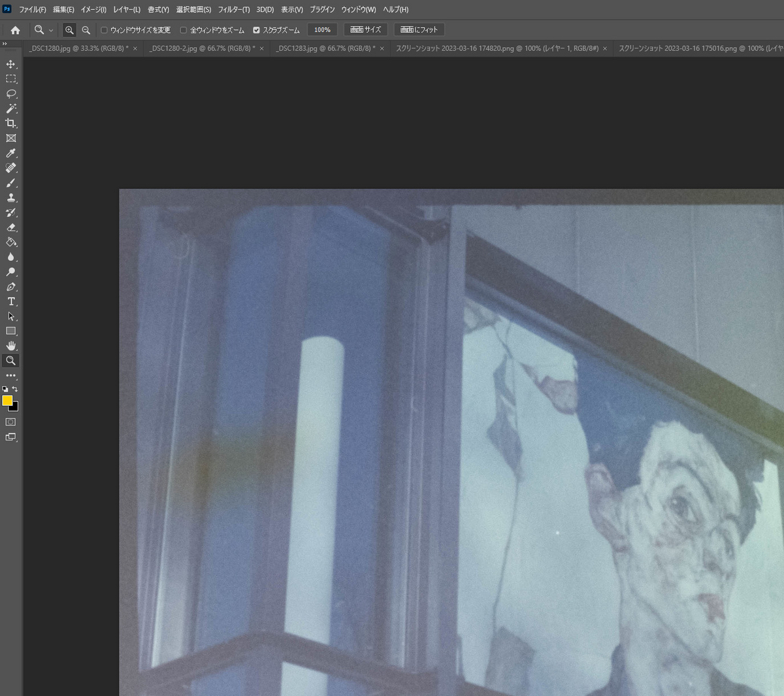The image size is (784, 696).
Task: Switch to _DSC1280-2.jpg document tab
Action: coord(202,48)
